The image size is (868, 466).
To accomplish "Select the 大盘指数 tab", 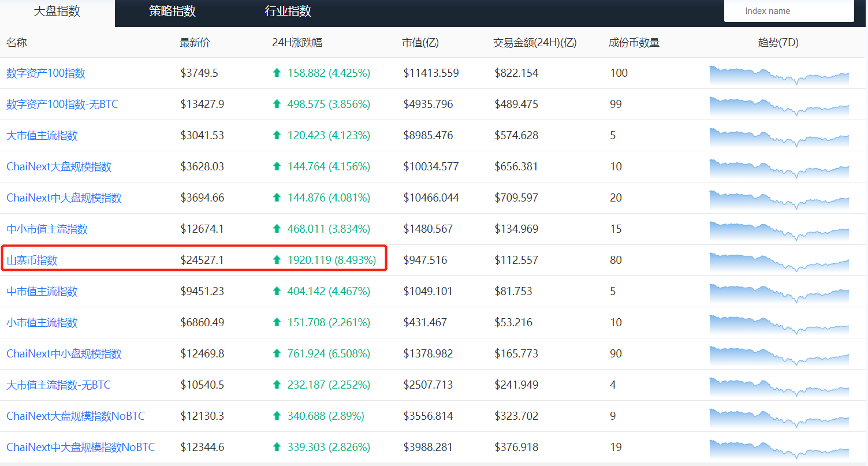I will pyautogui.click(x=57, y=12).
